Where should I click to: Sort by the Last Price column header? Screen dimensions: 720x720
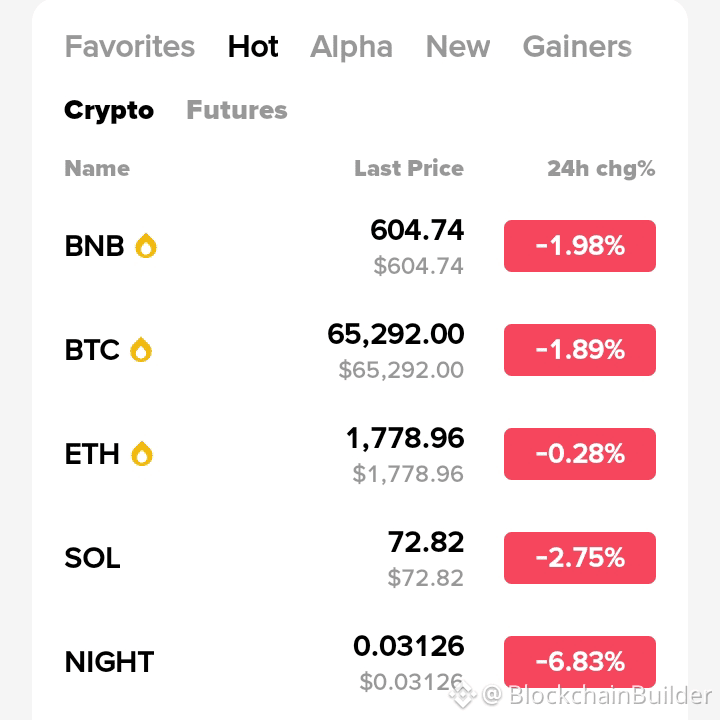point(409,169)
